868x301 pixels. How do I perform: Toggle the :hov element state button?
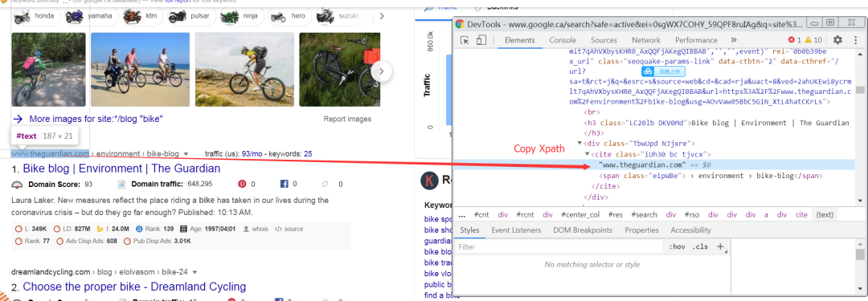(x=677, y=246)
